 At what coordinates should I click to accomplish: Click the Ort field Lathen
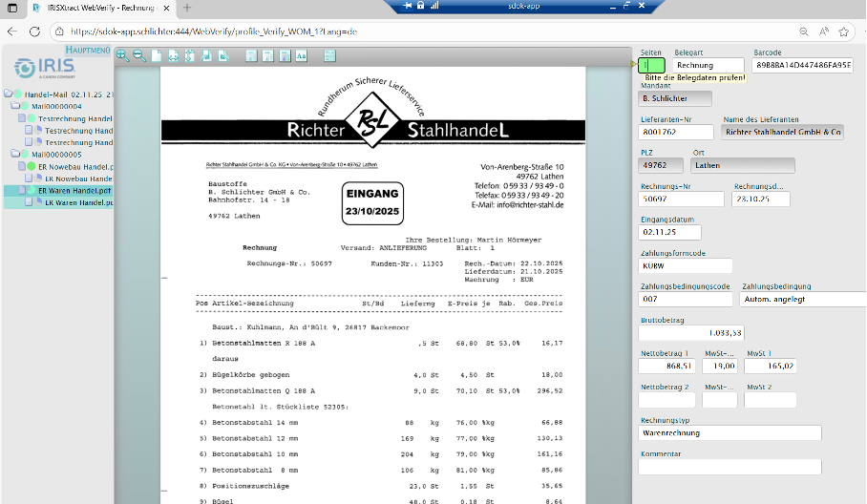point(743,165)
